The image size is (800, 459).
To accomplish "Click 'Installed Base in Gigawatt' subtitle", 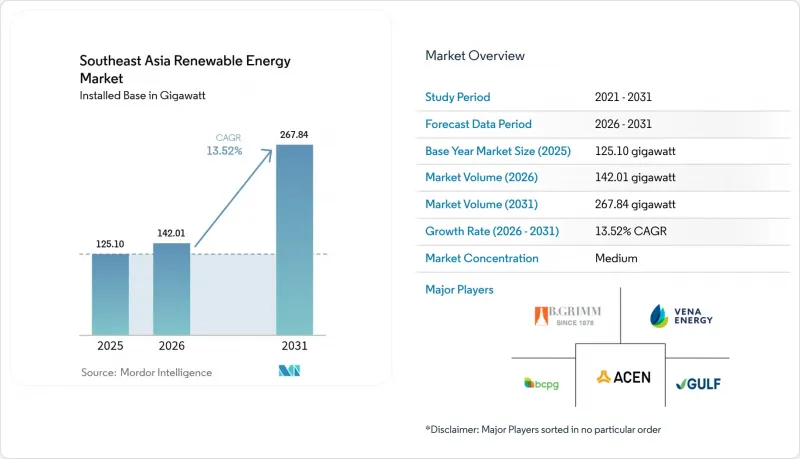I will [142, 95].
